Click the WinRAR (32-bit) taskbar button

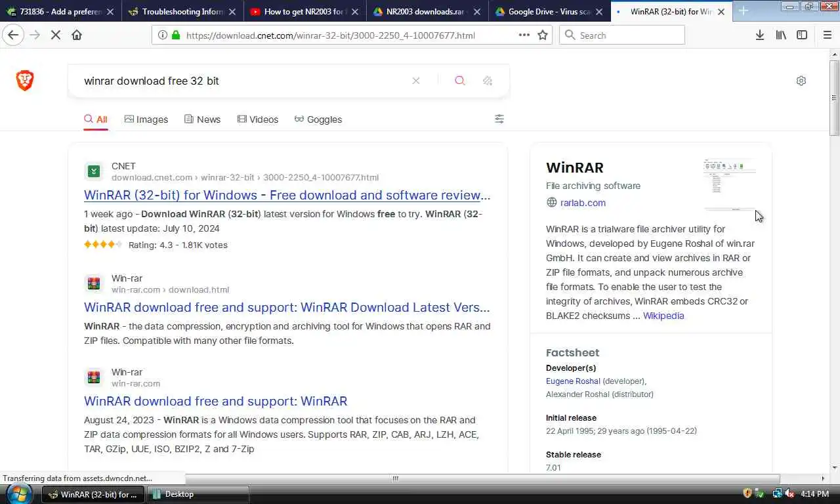click(x=93, y=494)
